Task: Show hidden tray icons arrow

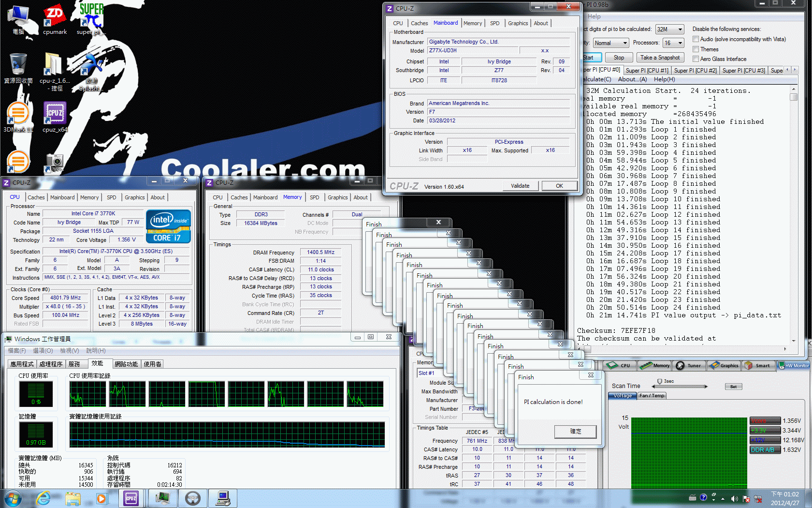Action: pyautogui.click(x=723, y=499)
